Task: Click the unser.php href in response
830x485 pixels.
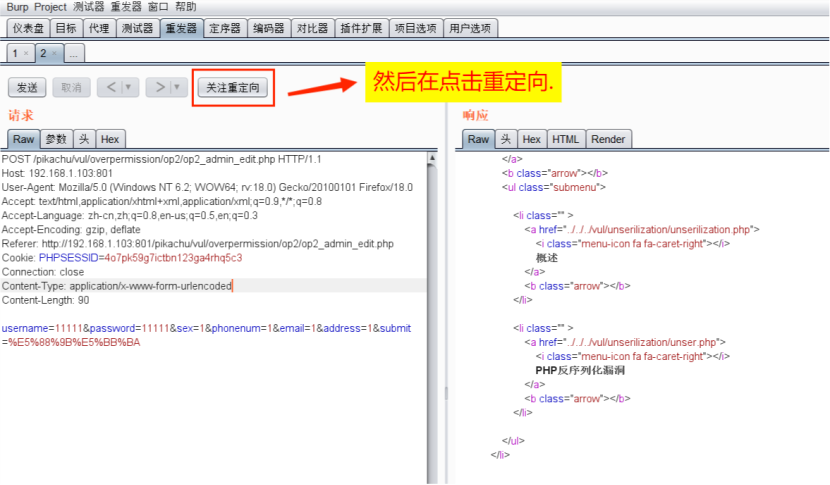Action: (641, 342)
